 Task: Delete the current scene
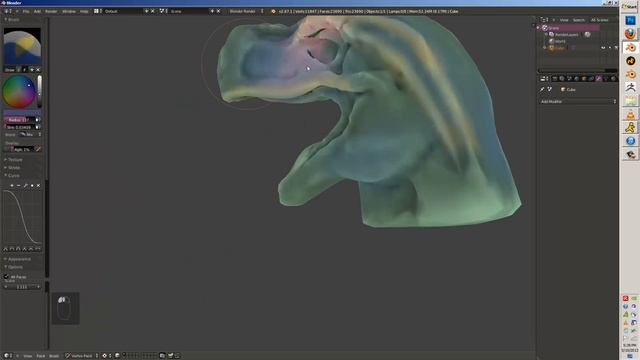[x=218, y=11]
